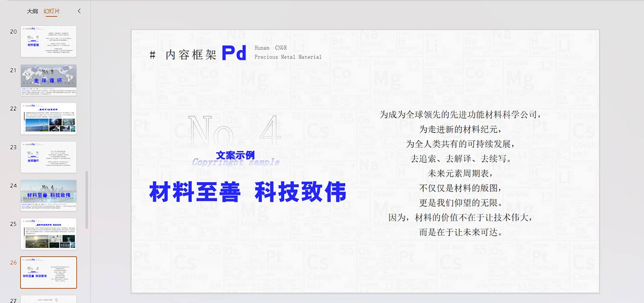644x303 pixels.
Task: Select the 'Copyringht sample' italic text
Action: coord(236,162)
